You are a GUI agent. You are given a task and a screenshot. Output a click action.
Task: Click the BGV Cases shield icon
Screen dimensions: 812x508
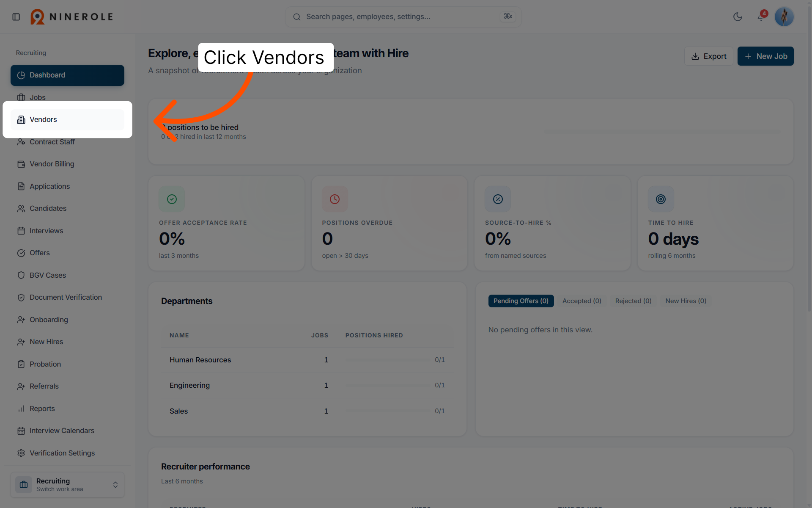[21, 275]
